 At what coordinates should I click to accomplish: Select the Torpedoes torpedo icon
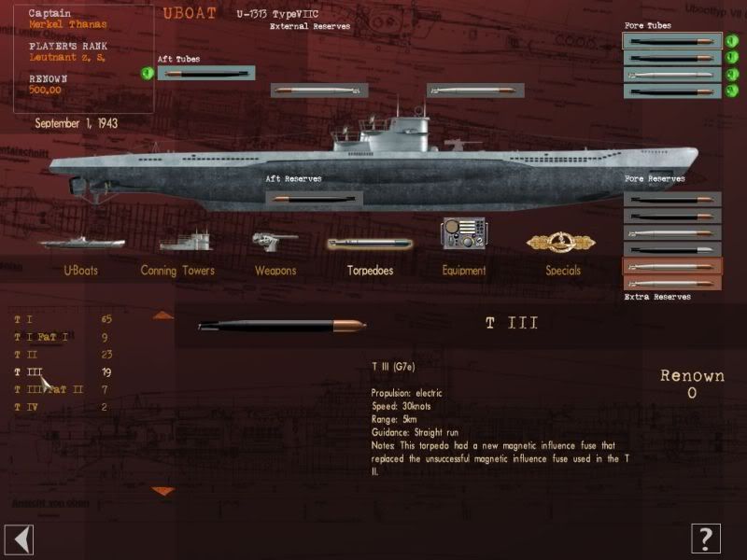(x=370, y=244)
